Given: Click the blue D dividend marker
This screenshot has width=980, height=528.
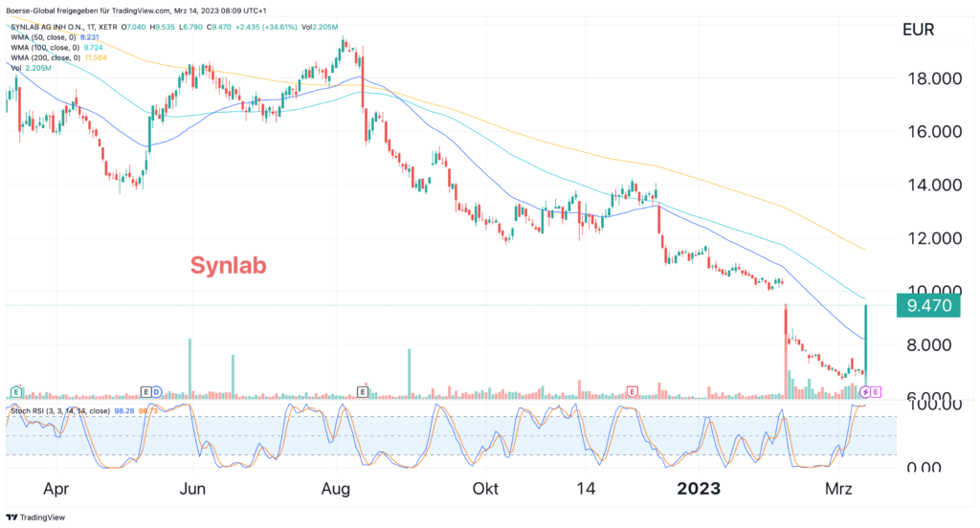Looking at the screenshot, I should coord(157,392).
